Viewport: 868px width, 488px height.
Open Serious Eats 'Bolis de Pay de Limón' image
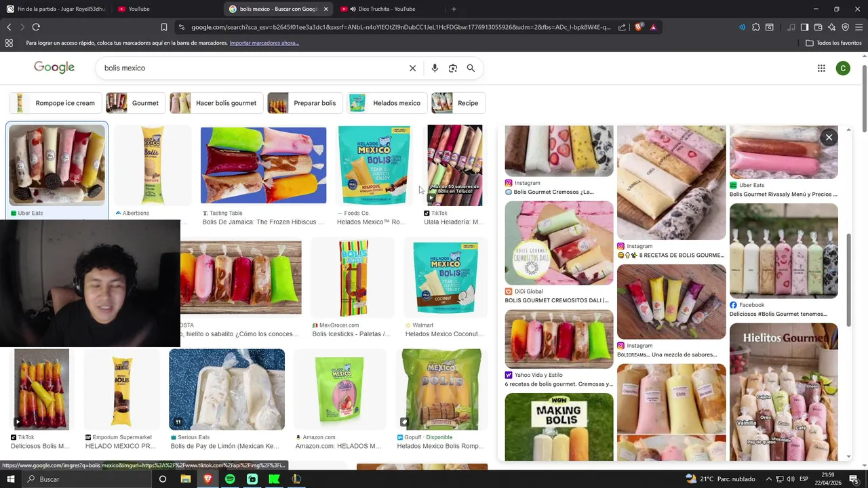tap(226, 389)
